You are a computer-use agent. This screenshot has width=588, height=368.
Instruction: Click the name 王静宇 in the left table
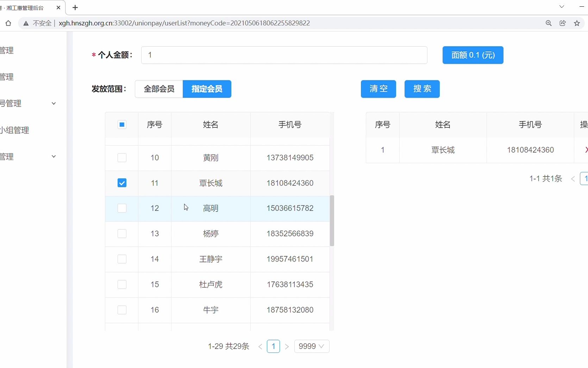click(211, 259)
